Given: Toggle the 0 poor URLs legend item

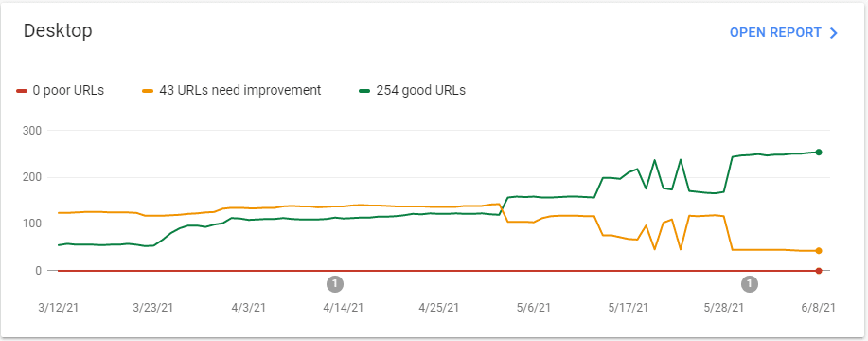Looking at the screenshot, I should [60, 90].
